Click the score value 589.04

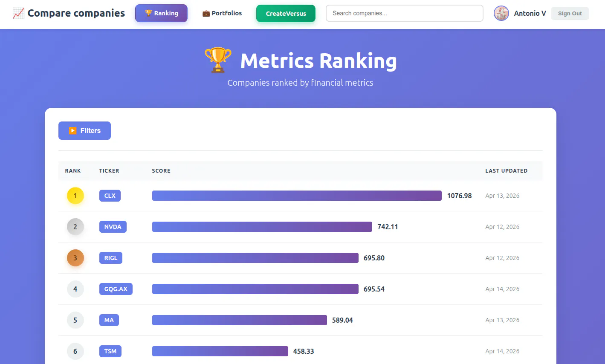342,320
